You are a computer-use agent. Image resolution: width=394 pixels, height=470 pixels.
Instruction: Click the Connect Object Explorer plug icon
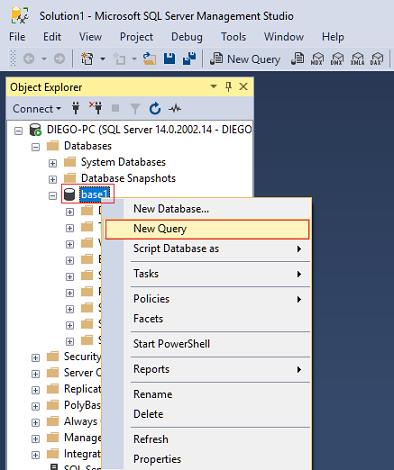[76, 108]
